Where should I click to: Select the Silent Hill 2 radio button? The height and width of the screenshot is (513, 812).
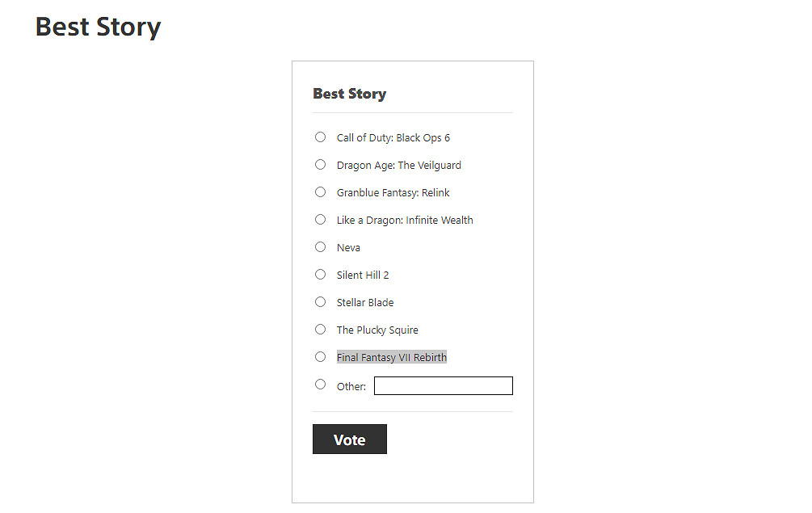320,275
